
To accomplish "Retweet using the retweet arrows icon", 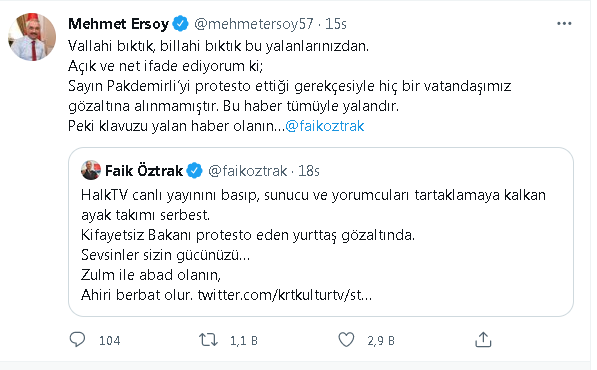I will point(208,340).
